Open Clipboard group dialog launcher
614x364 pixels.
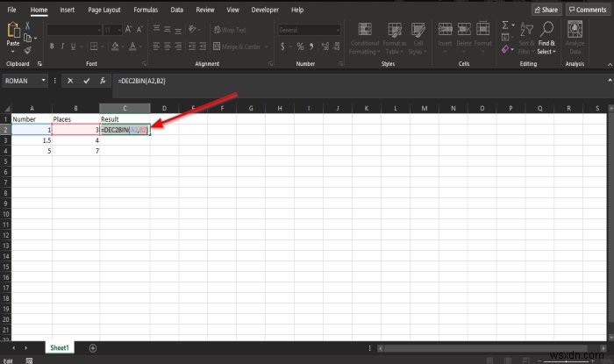tap(39, 64)
